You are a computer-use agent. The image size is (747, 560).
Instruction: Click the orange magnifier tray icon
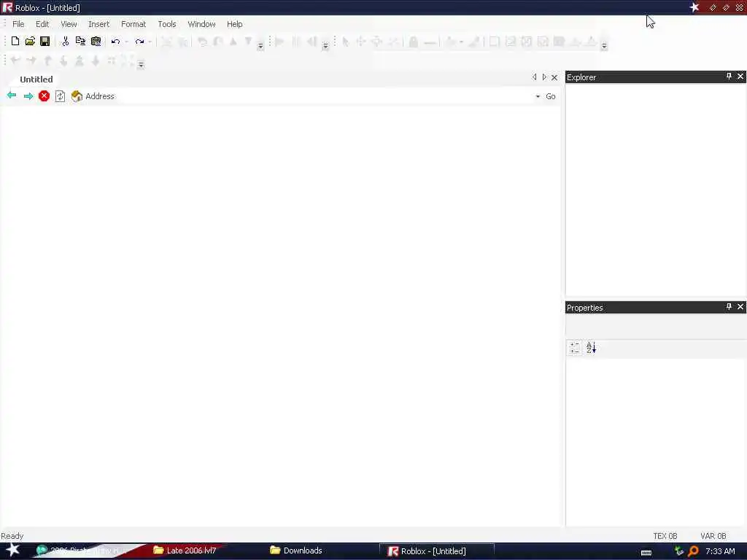693,551
